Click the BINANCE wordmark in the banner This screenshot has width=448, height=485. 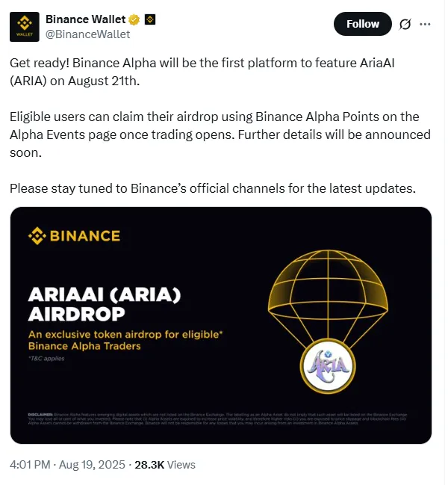tap(84, 236)
